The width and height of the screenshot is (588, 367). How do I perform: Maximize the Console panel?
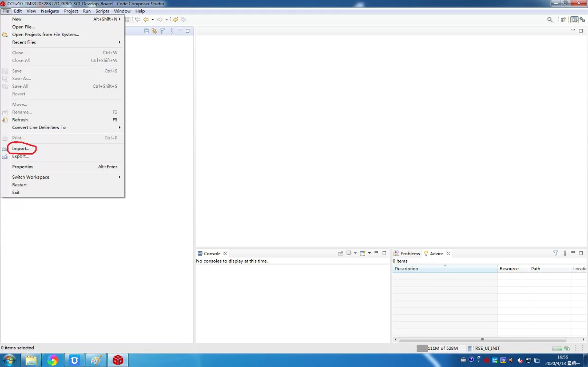pyautogui.click(x=384, y=253)
